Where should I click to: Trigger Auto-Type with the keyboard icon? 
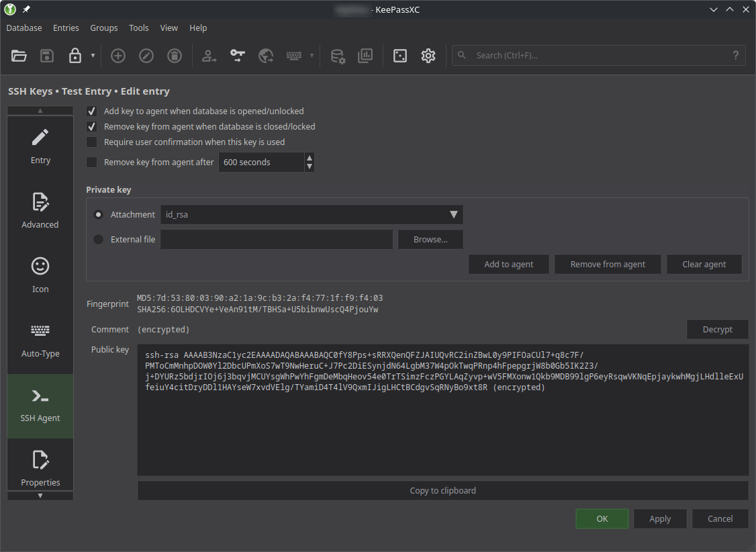[293, 56]
